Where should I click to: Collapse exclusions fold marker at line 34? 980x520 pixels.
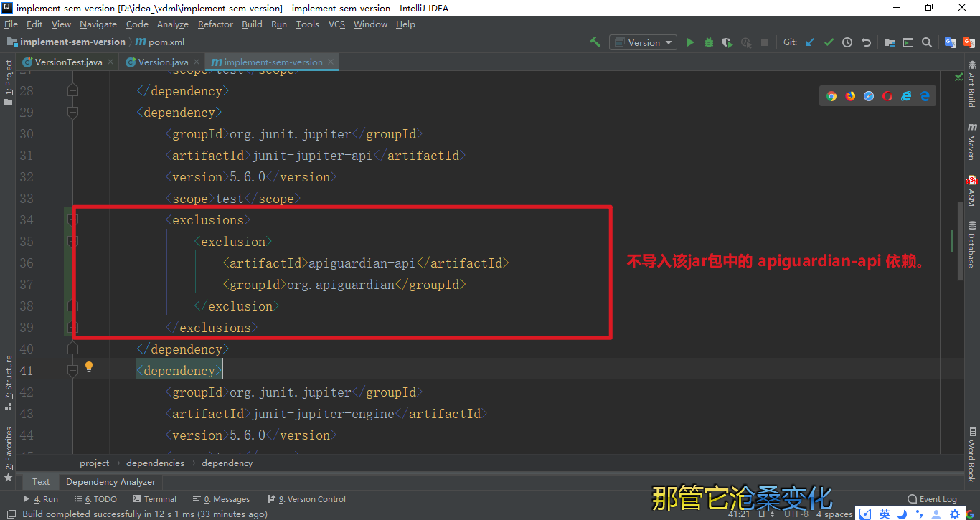(72, 220)
